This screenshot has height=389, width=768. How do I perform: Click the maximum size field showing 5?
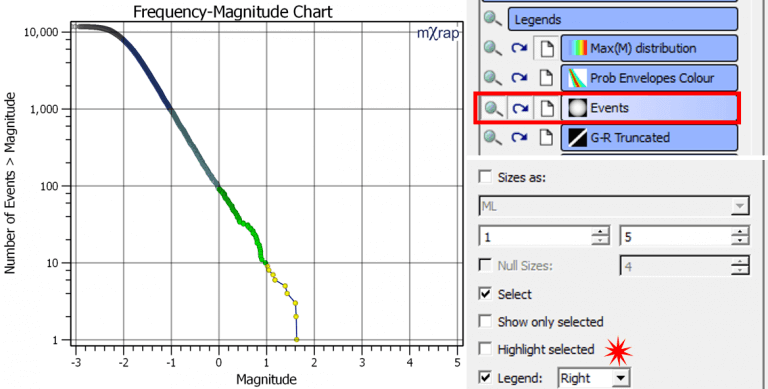point(676,237)
